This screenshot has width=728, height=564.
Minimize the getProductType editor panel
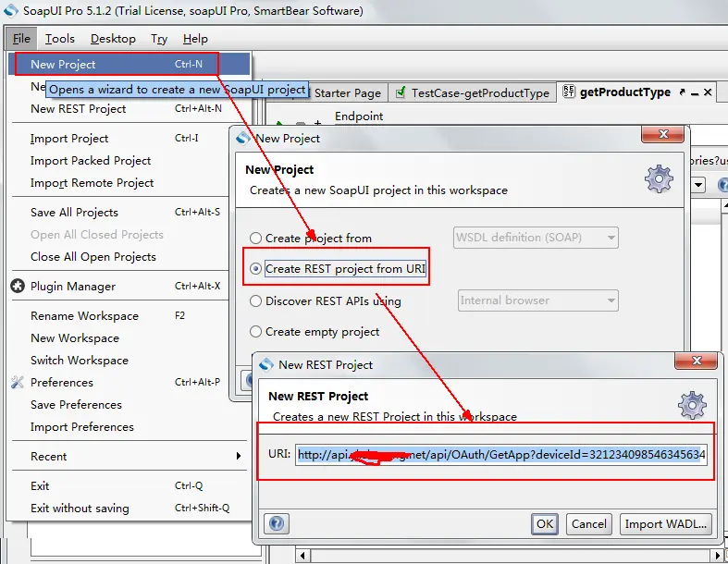coord(695,92)
